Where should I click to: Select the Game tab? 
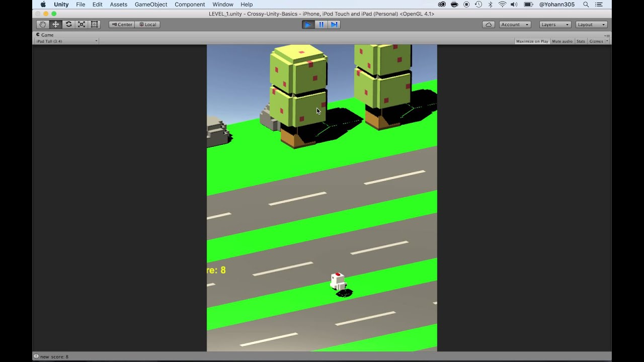pyautogui.click(x=45, y=35)
